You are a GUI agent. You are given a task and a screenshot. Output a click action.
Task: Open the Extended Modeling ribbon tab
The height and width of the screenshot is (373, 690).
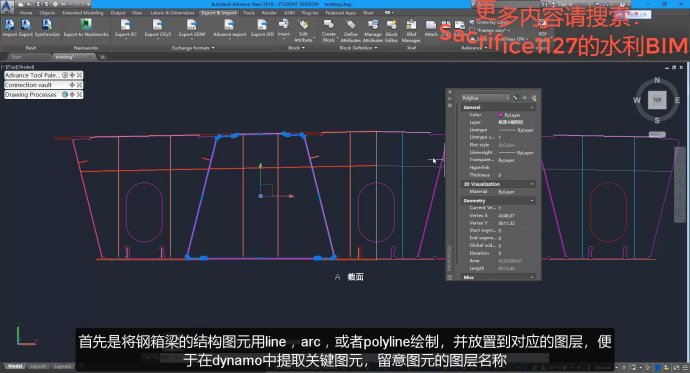(83, 13)
